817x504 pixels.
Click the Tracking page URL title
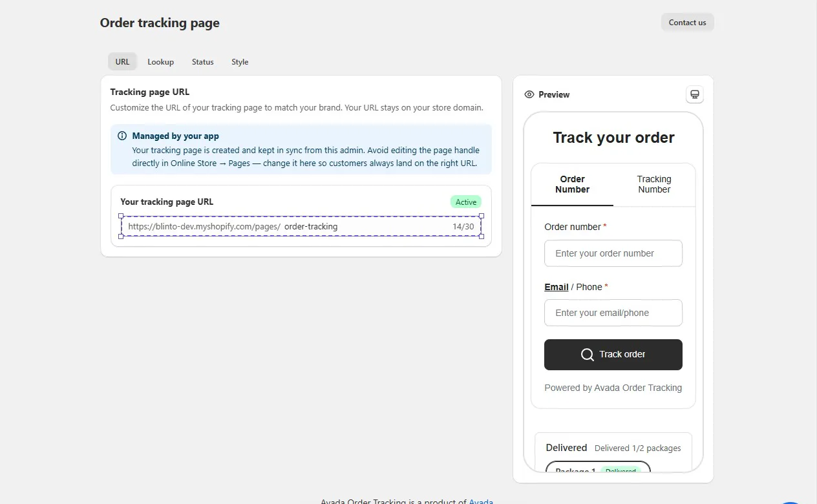coord(150,92)
